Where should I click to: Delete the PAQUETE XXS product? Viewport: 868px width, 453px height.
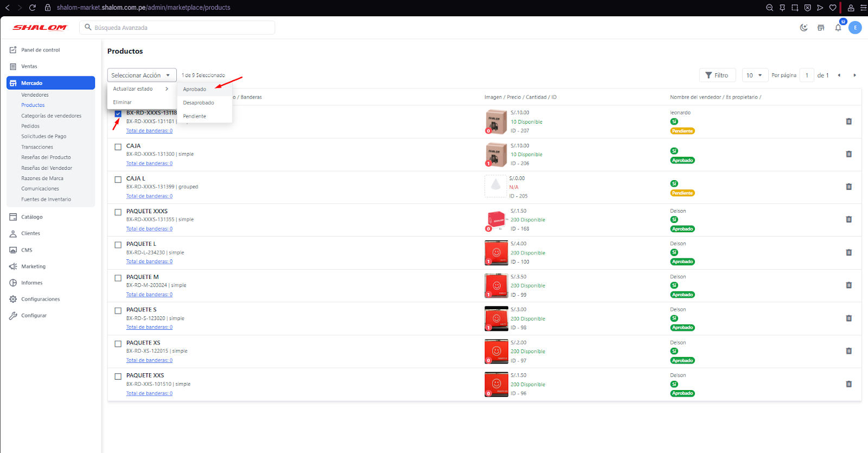(848, 384)
